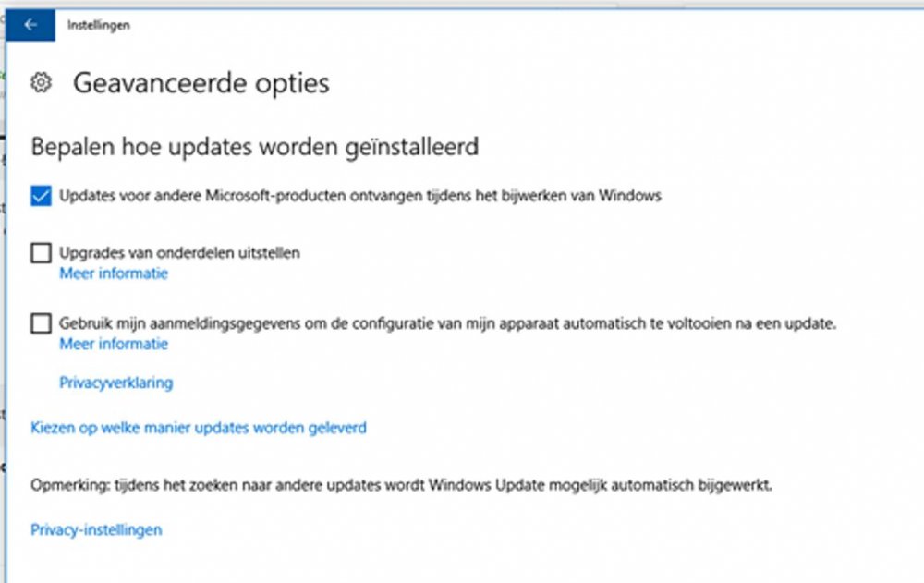Viewport: 924px width, 583px height.
Task: Click the Bepalen hoe updates worden geïnstalleerd heading
Action: (x=254, y=146)
